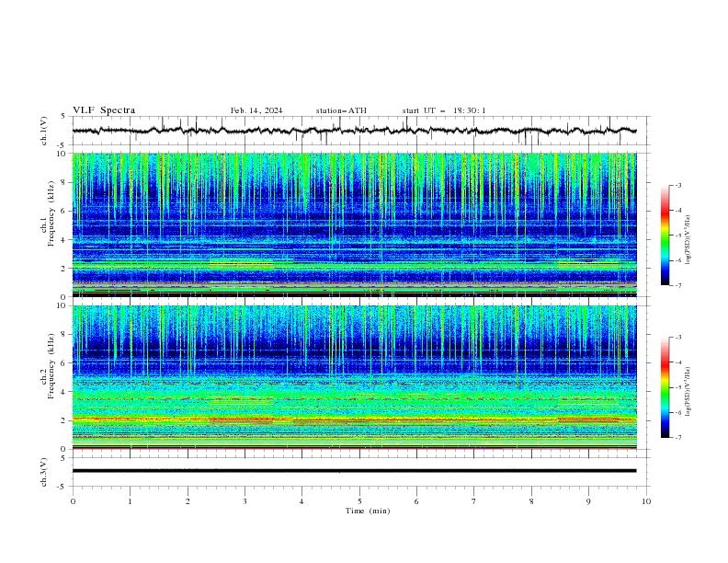728x563 pixels.
Task: Click the time-axis tick label "3"
Action: [245, 501]
